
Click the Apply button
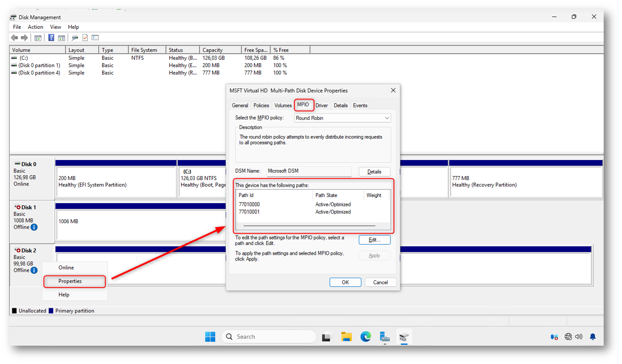[x=375, y=255]
